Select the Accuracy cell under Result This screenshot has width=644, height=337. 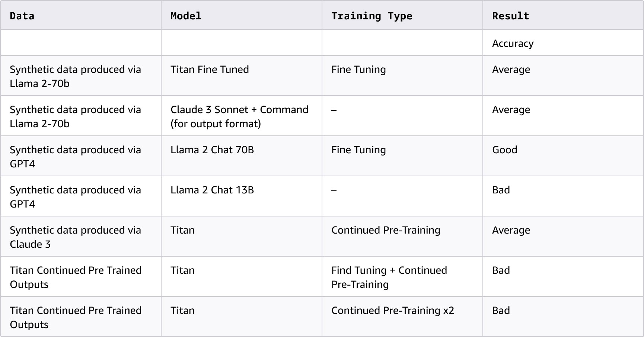[513, 44]
